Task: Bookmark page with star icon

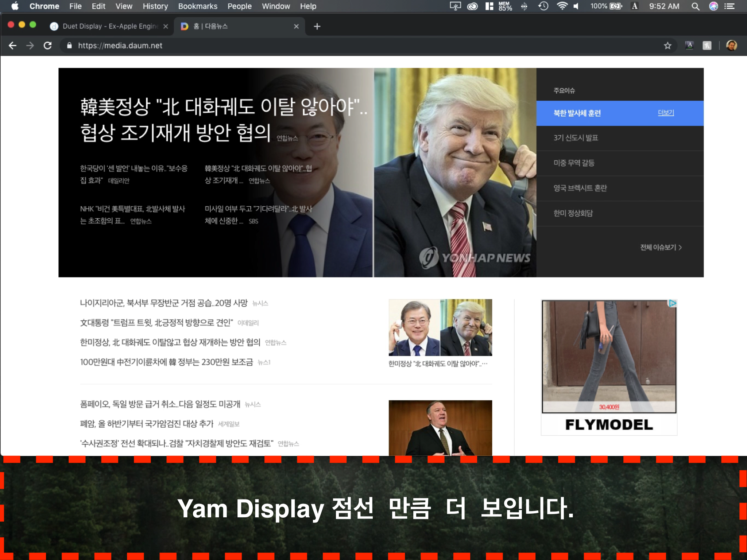Action: click(x=667, y=46)
